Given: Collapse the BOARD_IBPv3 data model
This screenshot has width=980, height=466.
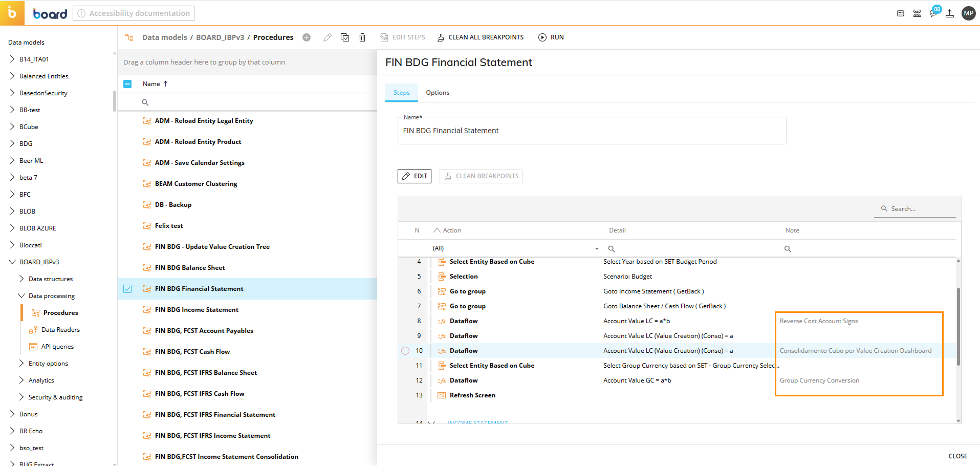Looking at the screenshot, I should tap(12, 262).
